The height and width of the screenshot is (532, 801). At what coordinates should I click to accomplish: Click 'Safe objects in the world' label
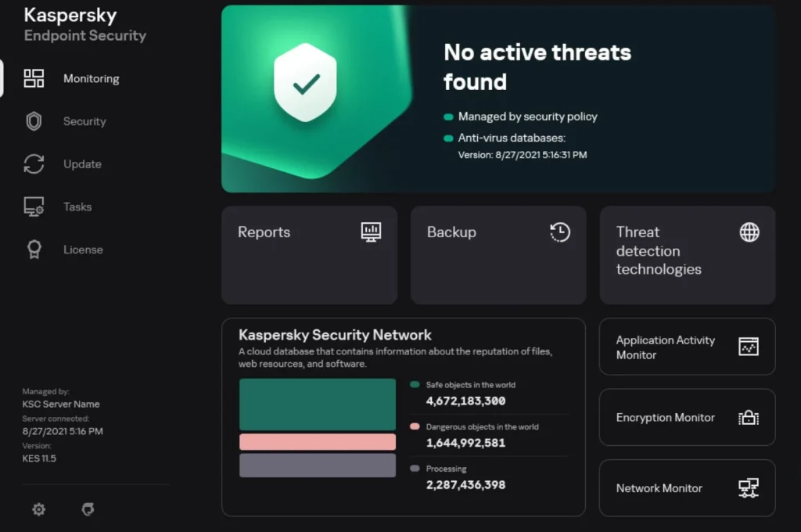point(471,385)
